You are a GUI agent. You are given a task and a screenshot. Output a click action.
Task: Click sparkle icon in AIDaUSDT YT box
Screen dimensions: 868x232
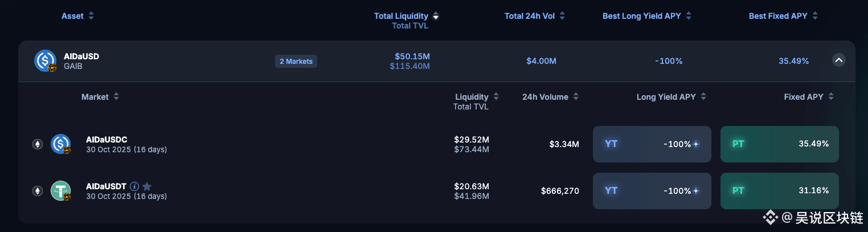click(x=696, y=191)
